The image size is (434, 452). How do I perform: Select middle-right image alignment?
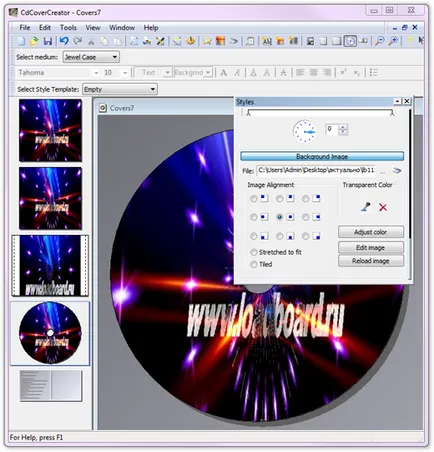point(305,217)
